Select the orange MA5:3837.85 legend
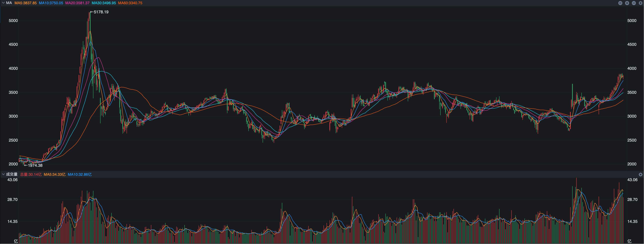This screenshot has height=244, width=644. point(26,3)
